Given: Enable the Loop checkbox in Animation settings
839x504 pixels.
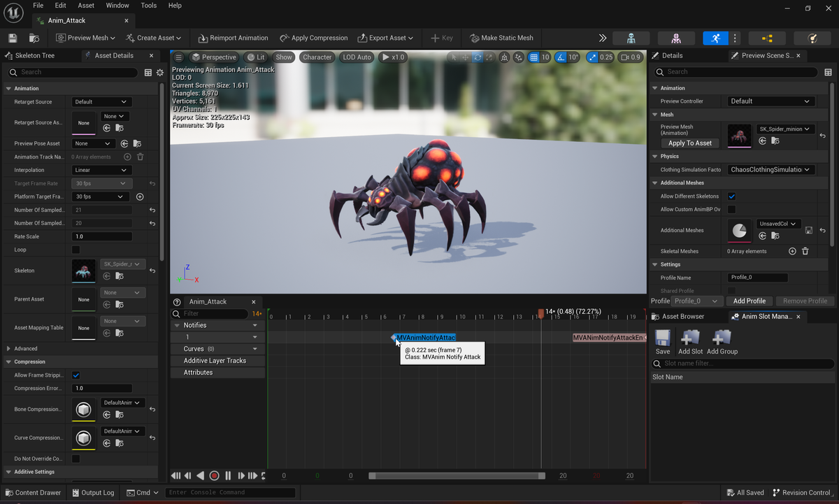Looking at the screenshot, I should (76, 250).
